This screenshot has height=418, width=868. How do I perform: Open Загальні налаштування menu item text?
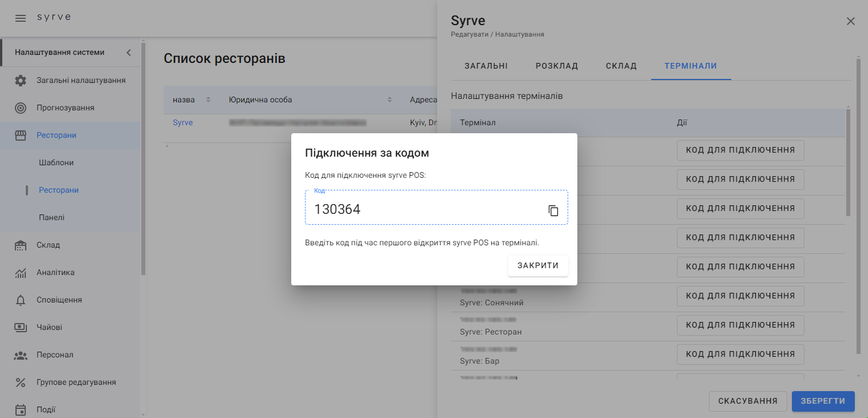(x=81, y=81)
